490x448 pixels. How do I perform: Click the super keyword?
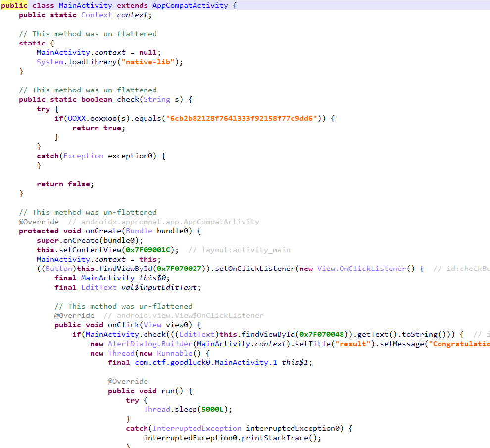pyautogui.click(x=48, y=240)
